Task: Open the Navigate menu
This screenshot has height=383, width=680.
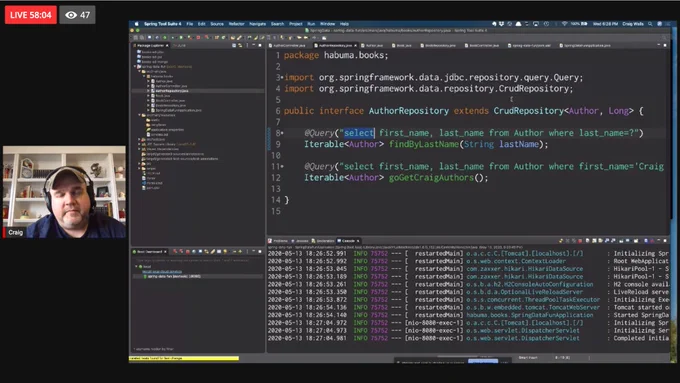Action: [257, 24]
